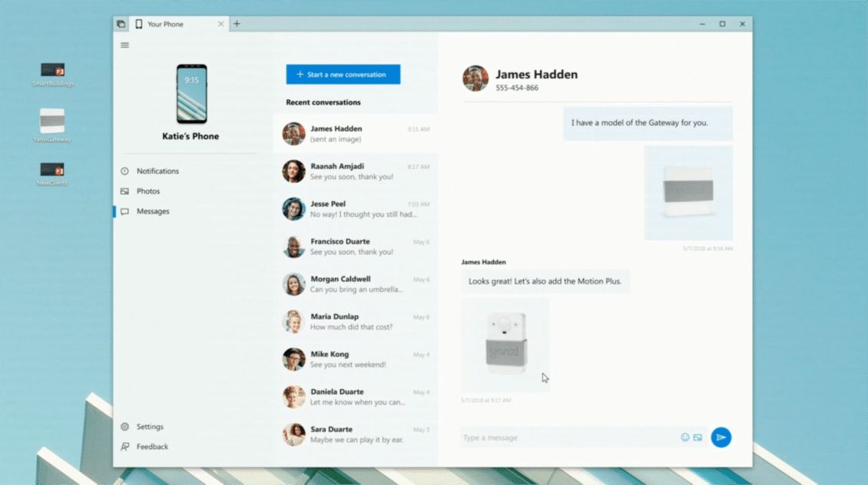Viewport: 868px width, 485px height.
Task: Click the tab sets icon in title bar
Action: 121,24
